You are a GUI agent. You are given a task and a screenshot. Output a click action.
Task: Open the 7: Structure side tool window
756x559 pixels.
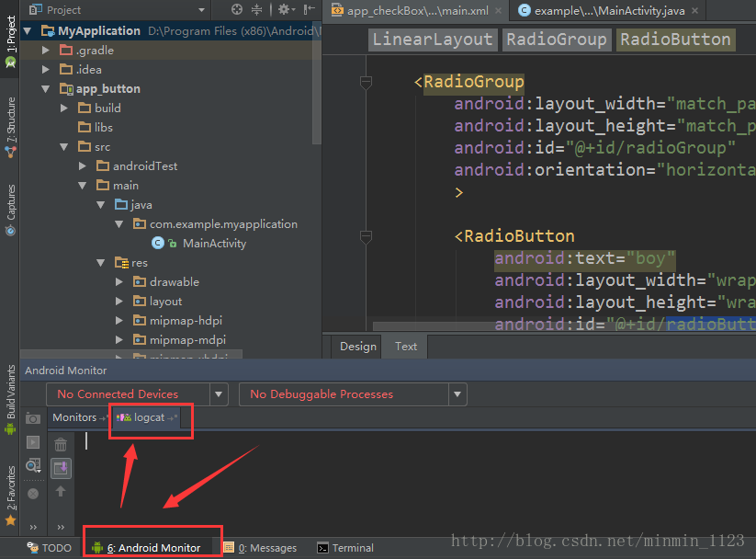[10, 127]
